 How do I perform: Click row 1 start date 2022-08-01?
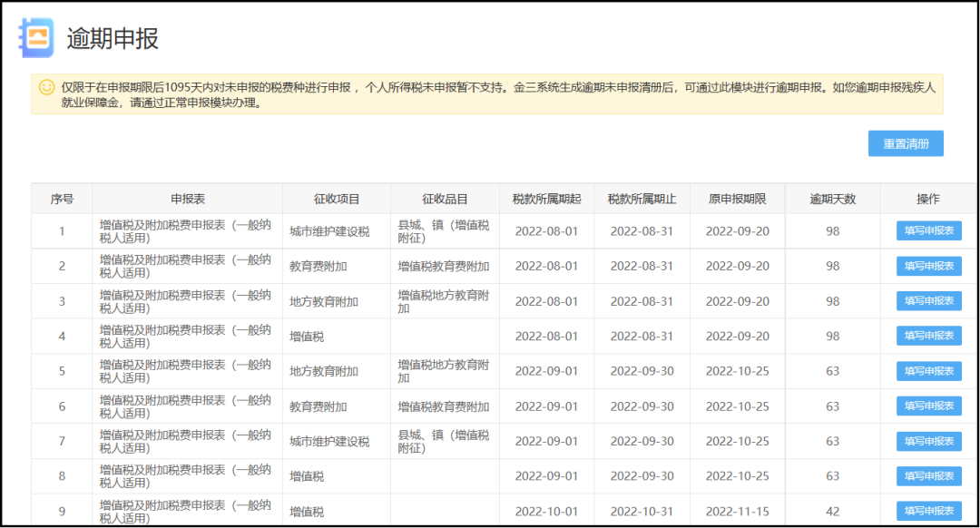tap(546, 231)
